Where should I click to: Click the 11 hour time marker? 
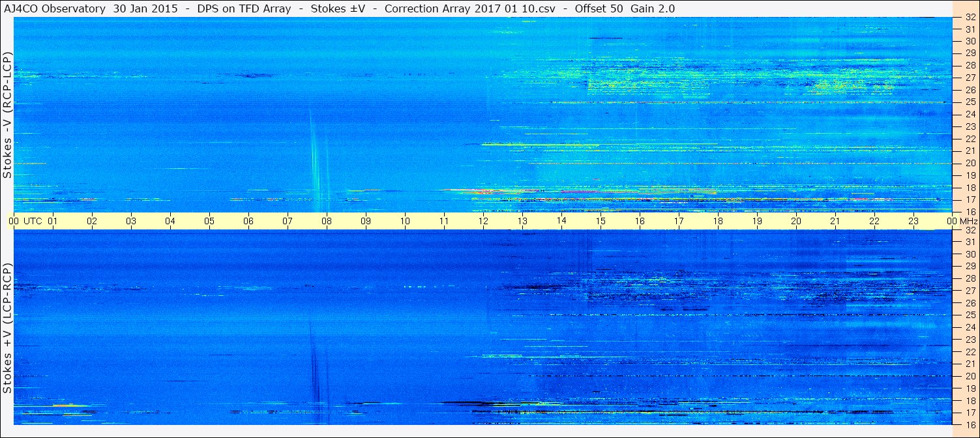[x=444, y=221]
